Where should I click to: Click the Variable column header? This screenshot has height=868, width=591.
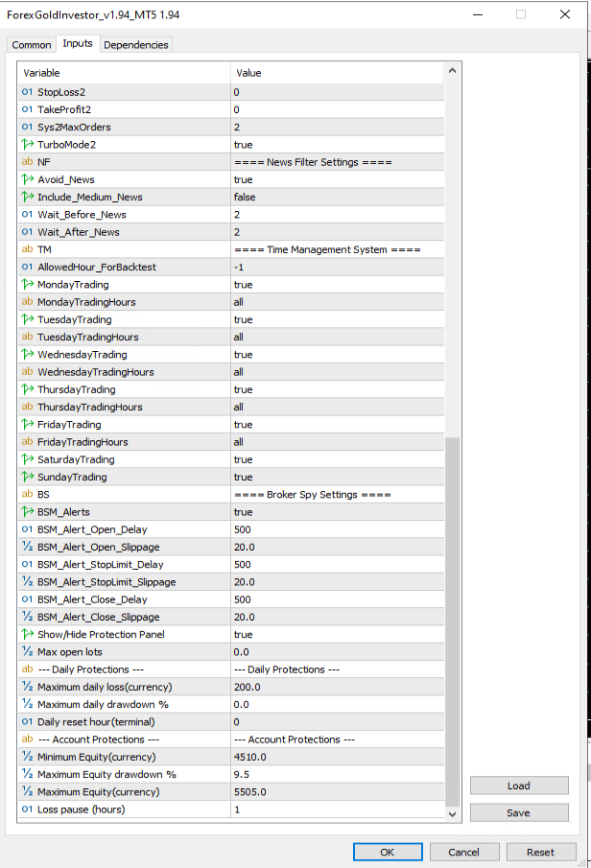[x=124, y=73]
